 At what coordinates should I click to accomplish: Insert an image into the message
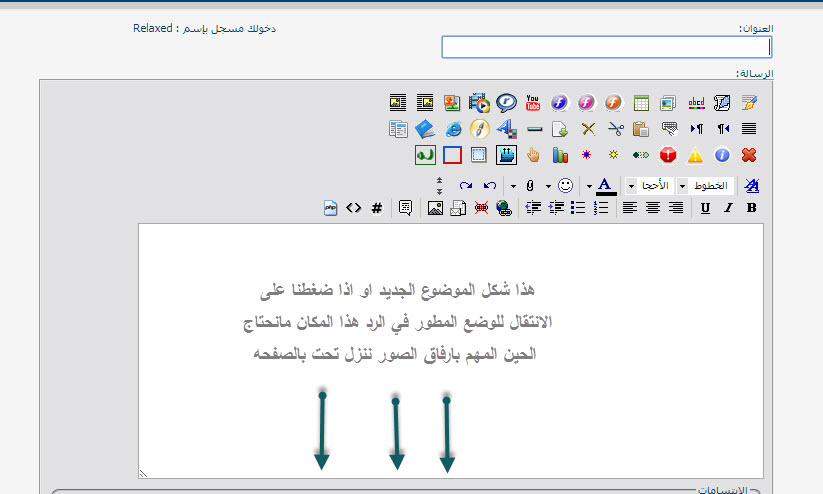(x=435, y=208)
